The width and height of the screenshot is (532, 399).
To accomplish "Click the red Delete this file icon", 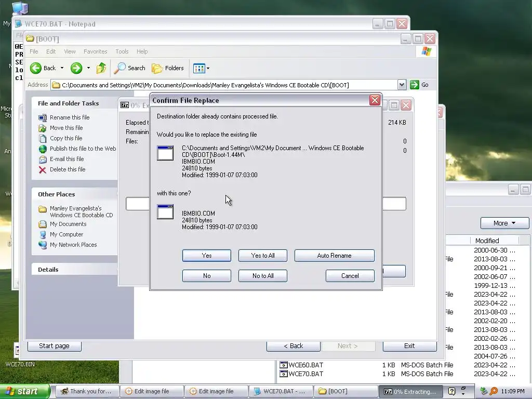I will 43,170.
